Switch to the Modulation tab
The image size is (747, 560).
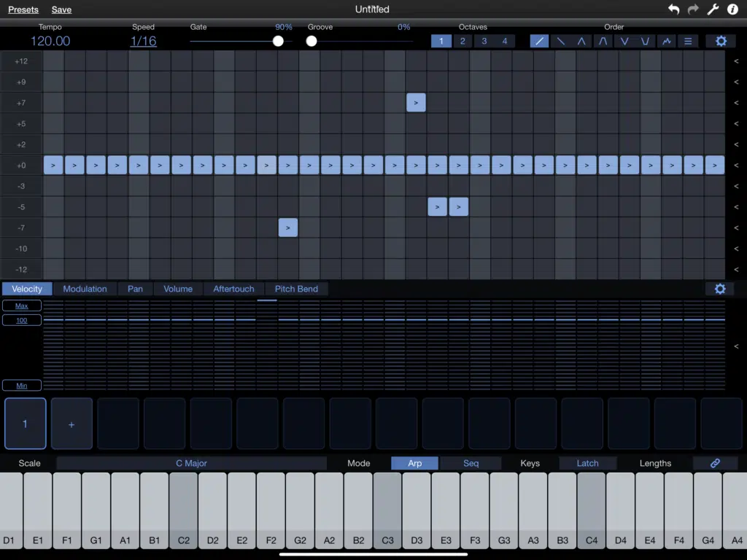[85, 289]
